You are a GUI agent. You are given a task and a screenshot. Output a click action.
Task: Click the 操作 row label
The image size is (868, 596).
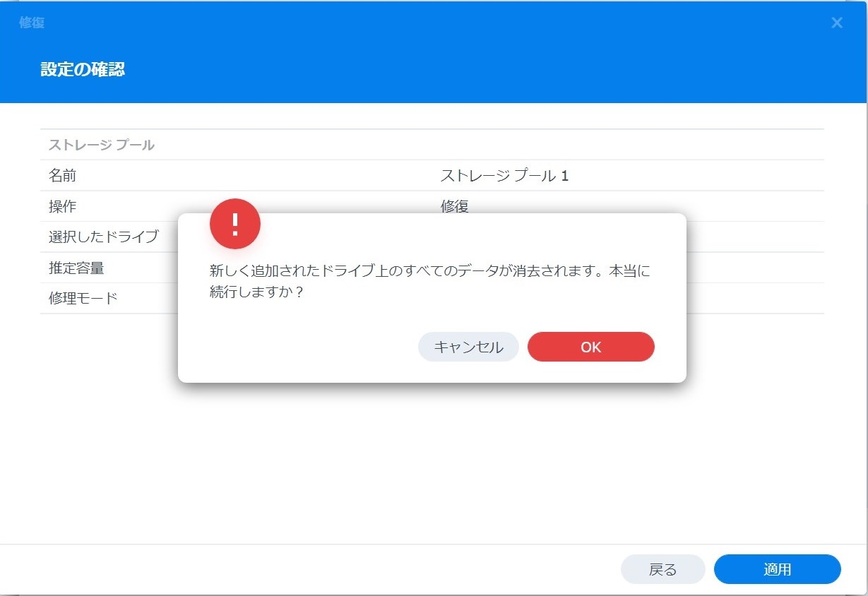pos(62,207)
